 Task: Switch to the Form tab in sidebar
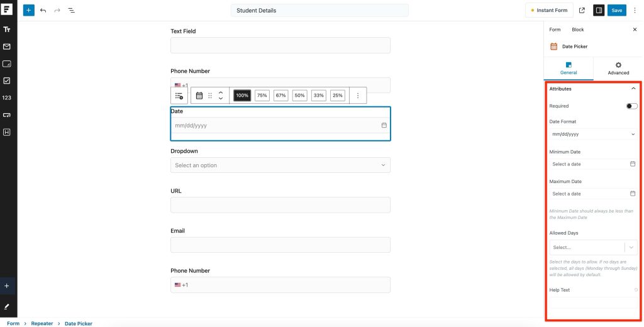[x=555, y=30]
